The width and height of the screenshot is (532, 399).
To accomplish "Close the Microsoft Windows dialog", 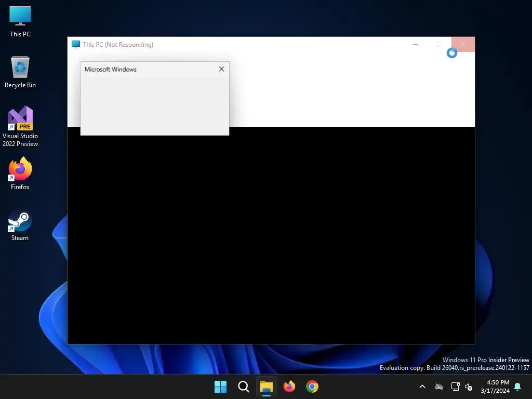I will (221, 69).
